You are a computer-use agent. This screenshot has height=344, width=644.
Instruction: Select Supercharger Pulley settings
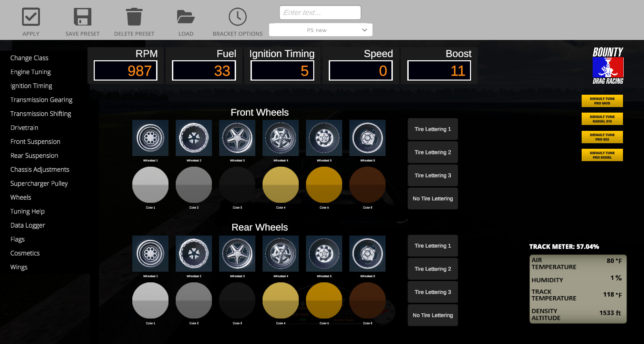[39, 184]
